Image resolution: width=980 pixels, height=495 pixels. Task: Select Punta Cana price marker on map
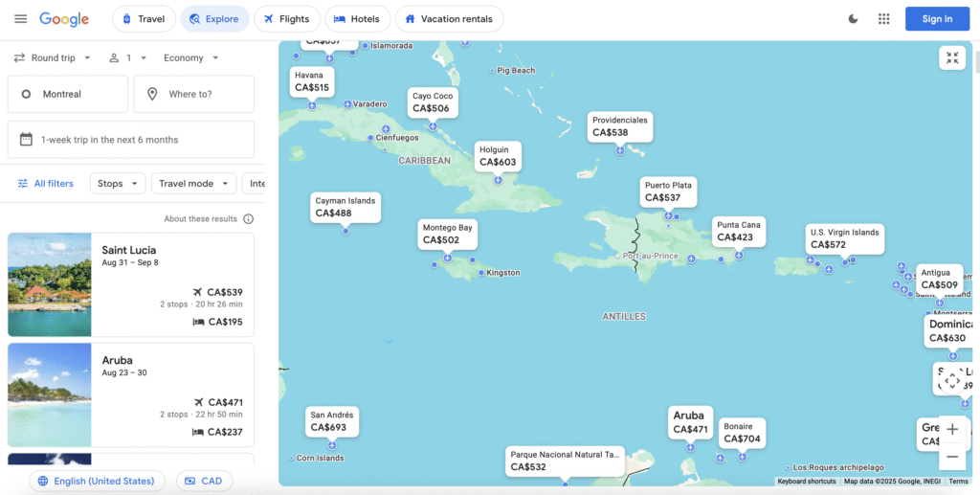tap(739, 232)
